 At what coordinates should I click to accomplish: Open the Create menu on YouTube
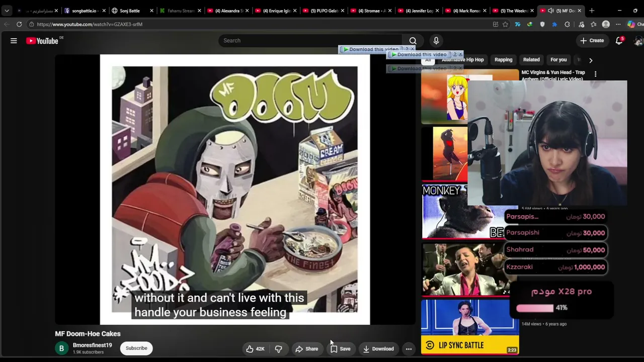pos(592,41)
